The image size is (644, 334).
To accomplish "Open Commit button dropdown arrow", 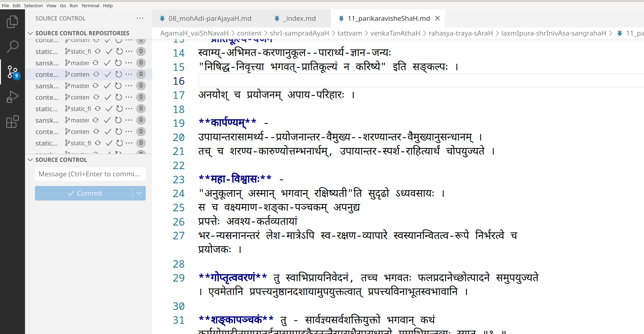I will (x=139, y=193).
